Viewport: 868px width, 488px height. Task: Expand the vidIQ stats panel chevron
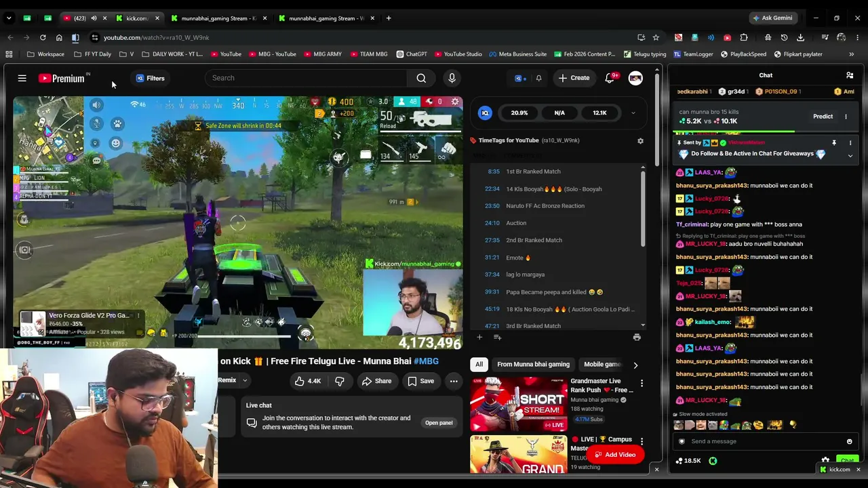pos(633,113)
